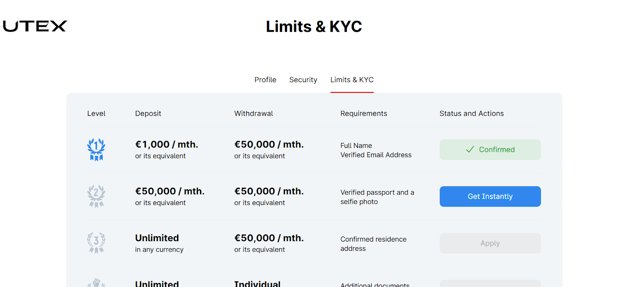
Task: Click the Withdrawal column header
Action: coord(254,113)
